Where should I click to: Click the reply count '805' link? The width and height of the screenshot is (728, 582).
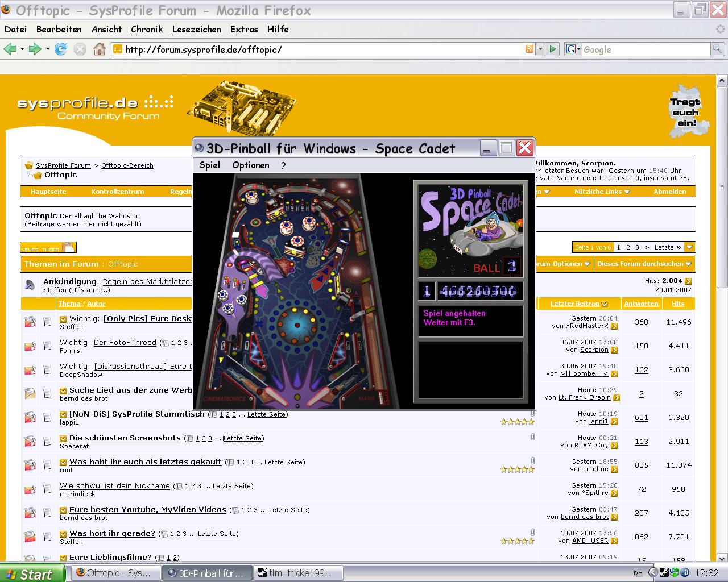642,465
